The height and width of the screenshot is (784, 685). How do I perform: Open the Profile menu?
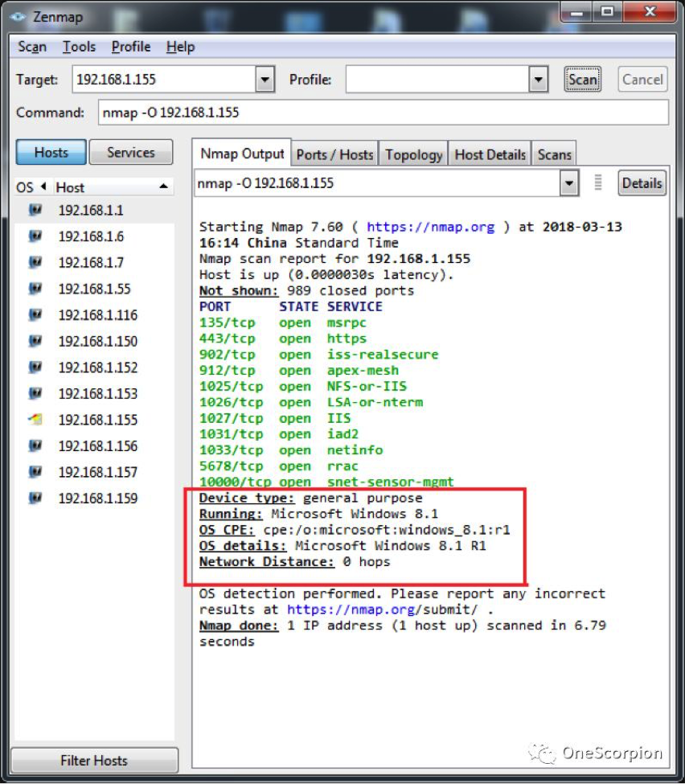[131, 47]
